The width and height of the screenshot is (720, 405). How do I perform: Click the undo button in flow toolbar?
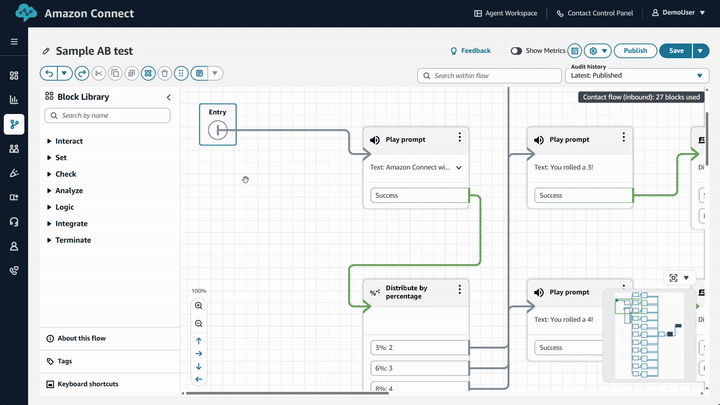[x=48, y=73]
